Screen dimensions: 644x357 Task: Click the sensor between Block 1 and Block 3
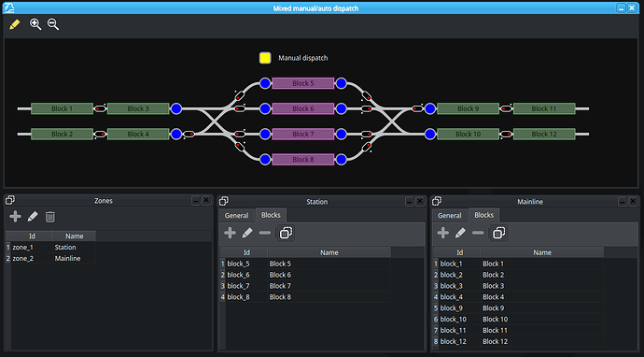100,108
